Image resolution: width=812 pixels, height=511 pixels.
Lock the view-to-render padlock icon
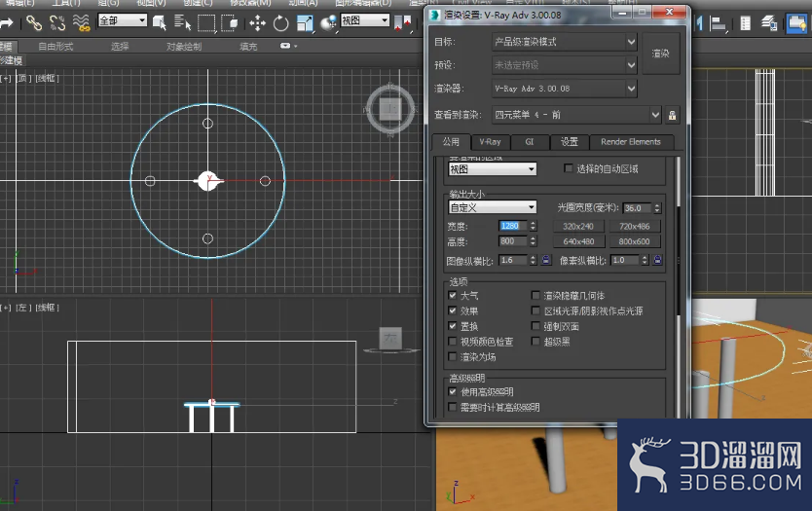tap(672, 115)
